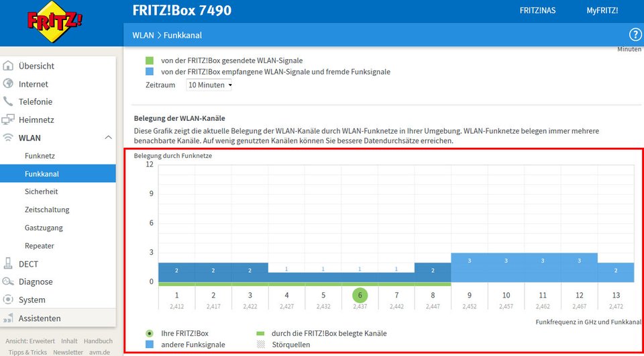Collapse the WLAN menu chevron
The width and height of the screenshot is (644, 356).
pyautogui.click(x=108, y=138)
